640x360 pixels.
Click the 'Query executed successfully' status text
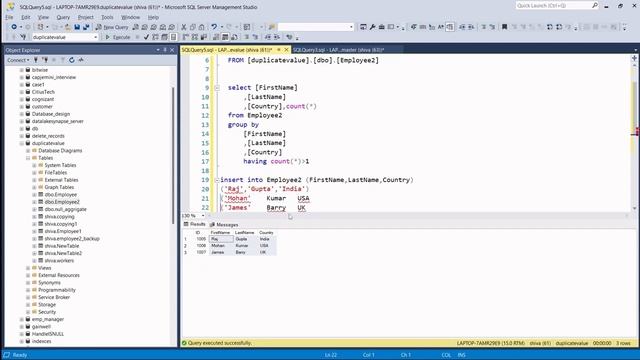(219, 343)
